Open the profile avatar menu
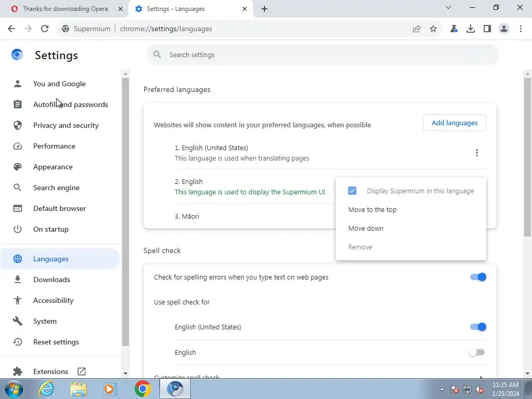532x399 pixels. pyautogui.click(x=504, y=29)
